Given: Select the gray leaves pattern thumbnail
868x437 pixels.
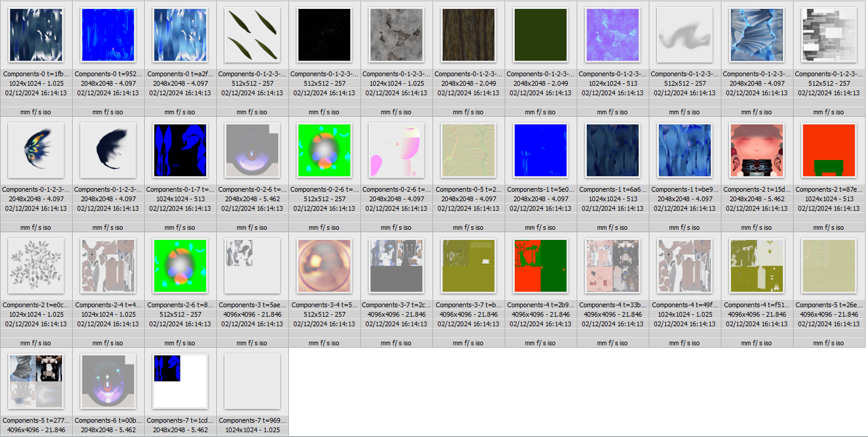Looking at the screenshot, I should 36,266.
